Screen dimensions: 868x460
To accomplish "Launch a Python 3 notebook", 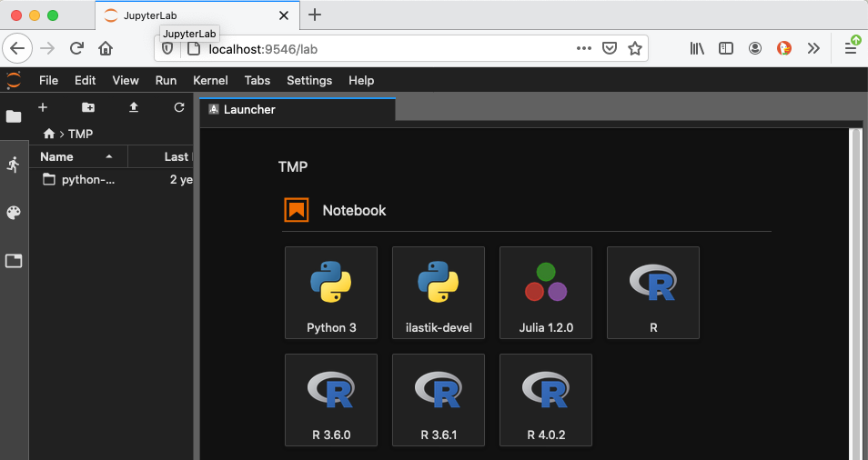I will (x=331, y=293).
